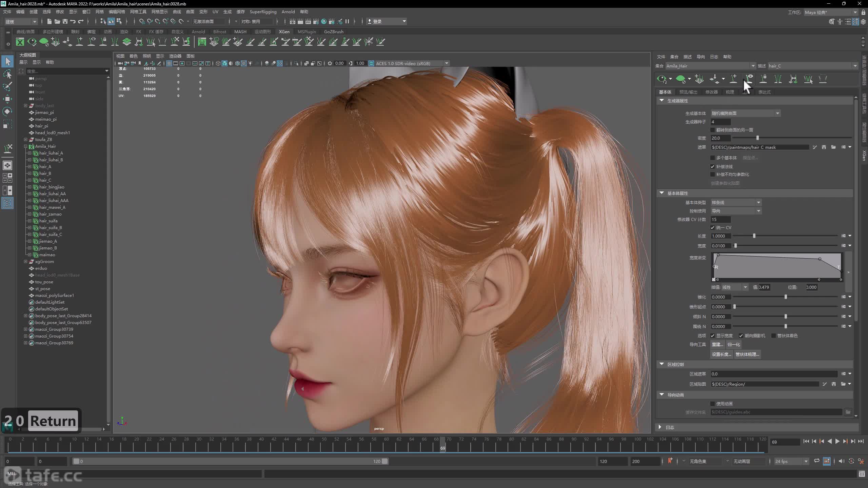Enable flip to other side of surface checkbox
Screen dimensions: 868x488
713,130
